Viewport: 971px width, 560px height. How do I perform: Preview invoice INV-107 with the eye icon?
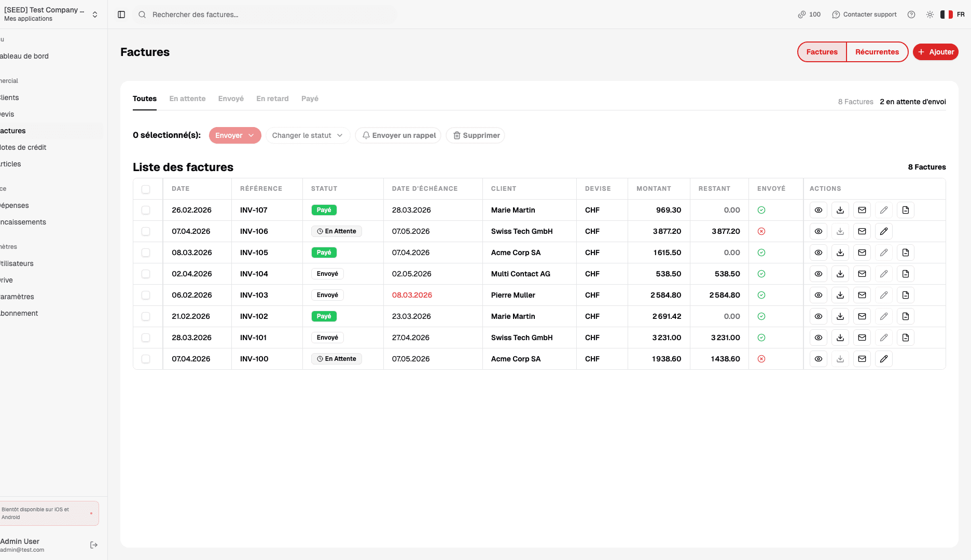pyautogui.click(x=819, y=210)
